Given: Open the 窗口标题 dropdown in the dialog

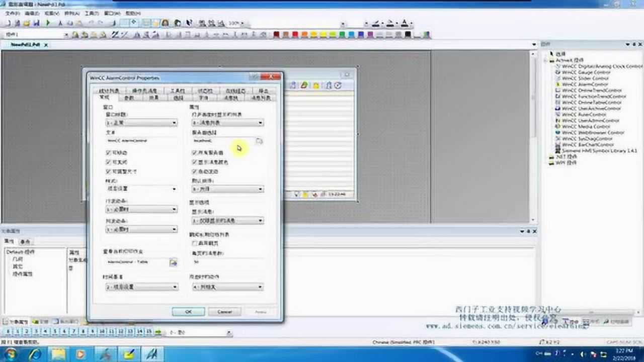Looking at the screenshot, I should [174, 123].
